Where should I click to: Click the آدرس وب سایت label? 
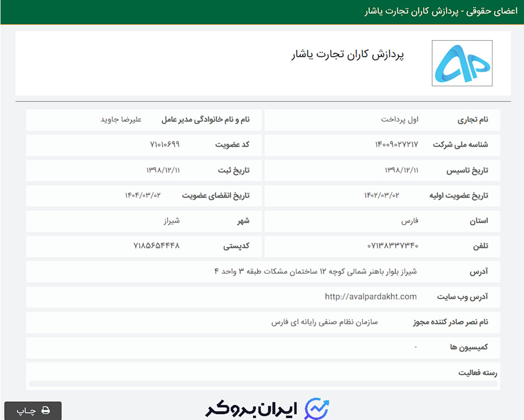(x=462, y=297)
